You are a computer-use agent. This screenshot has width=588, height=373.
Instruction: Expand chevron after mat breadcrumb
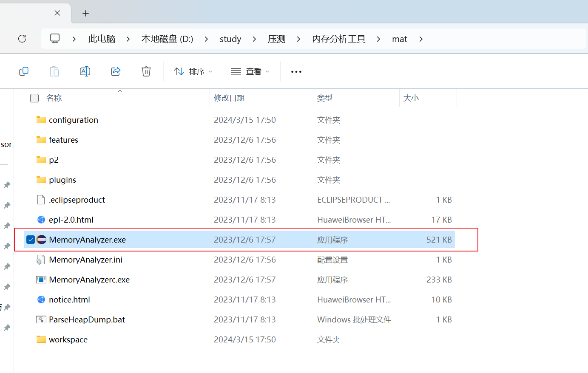pos(421,39)
